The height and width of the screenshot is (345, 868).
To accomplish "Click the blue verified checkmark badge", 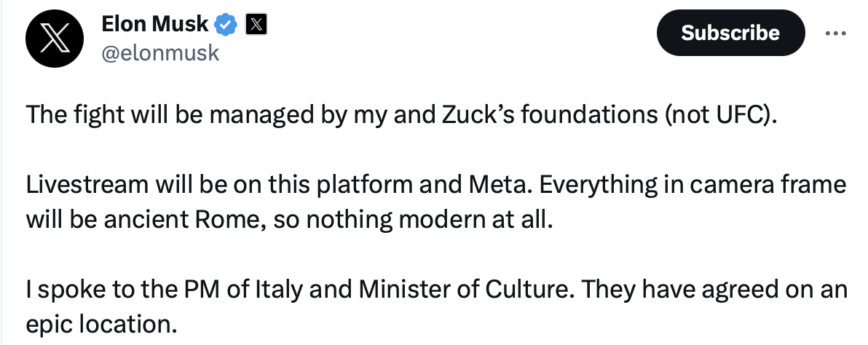I will click(x=226, y=25).
